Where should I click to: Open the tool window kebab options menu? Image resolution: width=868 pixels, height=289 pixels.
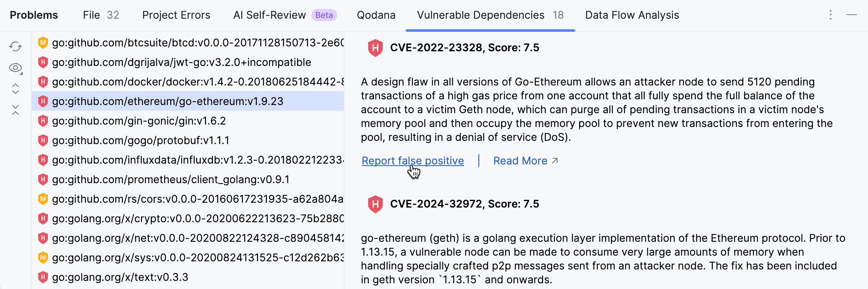click(830, 15)
